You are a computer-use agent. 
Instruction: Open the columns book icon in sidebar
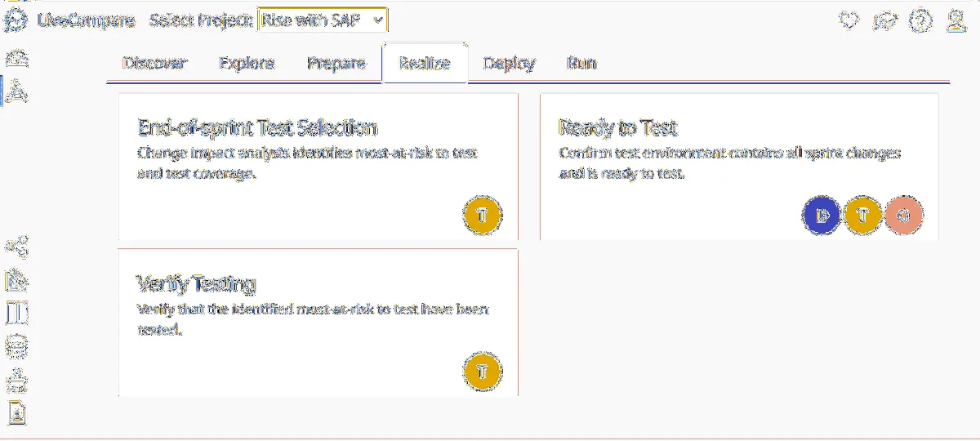coord(16,314)
